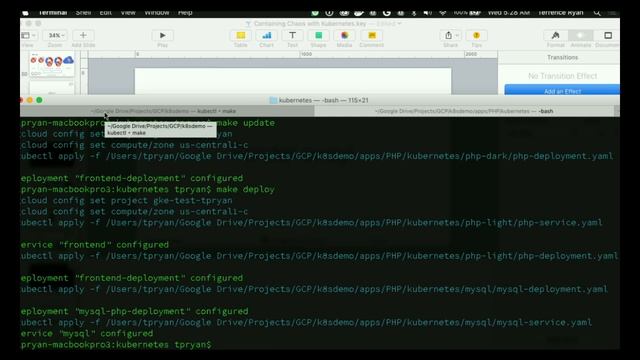Switch to the kubectl make terminal tab
The height and width of the screenshot is (360, 640).
point(167,111)
